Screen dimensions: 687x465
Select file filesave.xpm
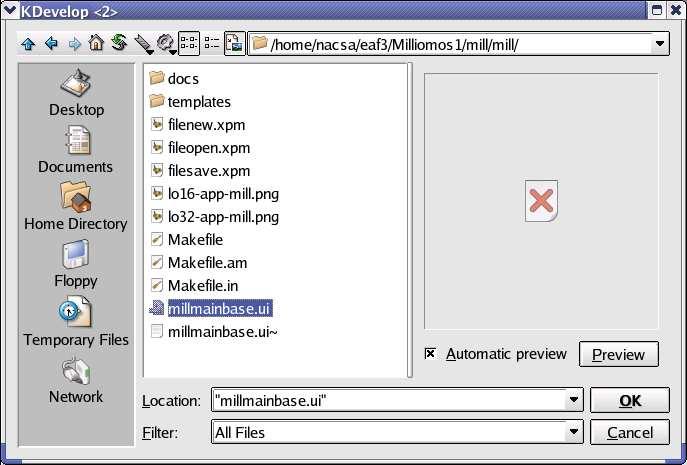(x=200, y=170)
